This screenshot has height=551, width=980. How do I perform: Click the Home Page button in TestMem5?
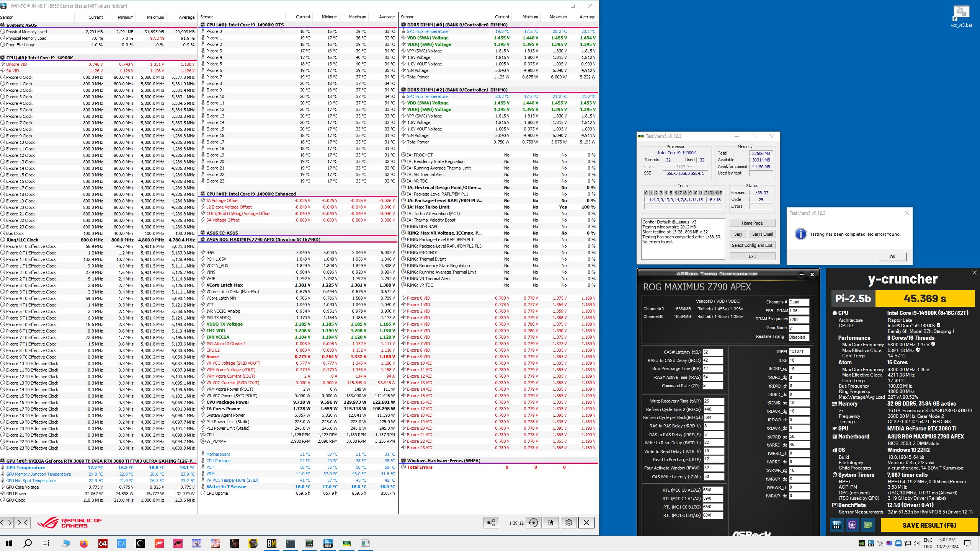coord(752,223)
